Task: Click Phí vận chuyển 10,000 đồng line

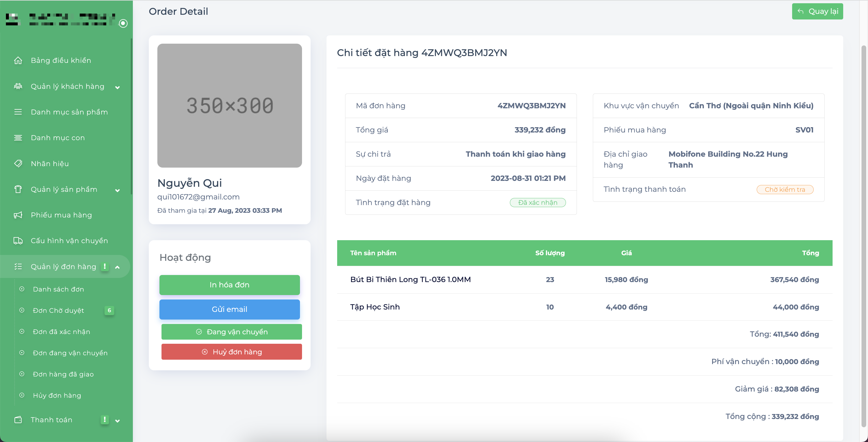Action: pos(765,361)
